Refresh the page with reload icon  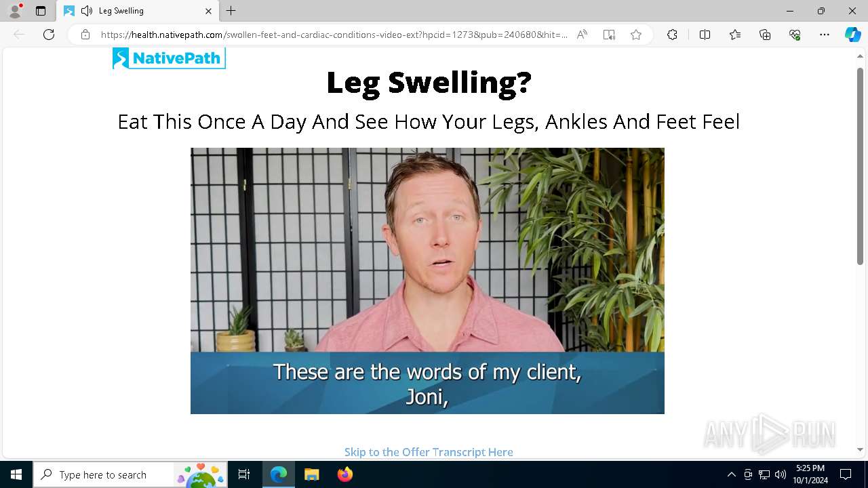(x=49, y=35)
